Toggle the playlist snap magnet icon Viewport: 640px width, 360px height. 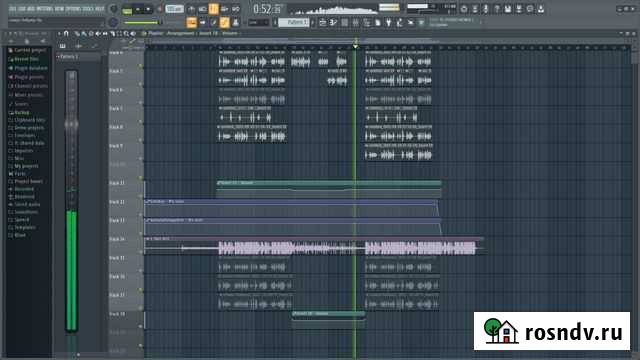[66, 33]
